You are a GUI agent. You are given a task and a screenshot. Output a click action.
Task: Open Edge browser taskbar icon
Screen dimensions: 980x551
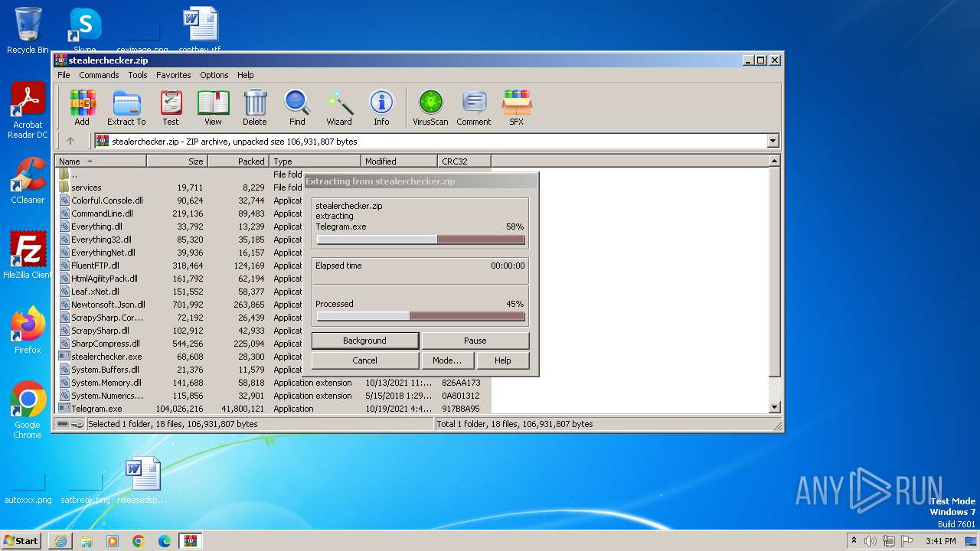(165, 541)
